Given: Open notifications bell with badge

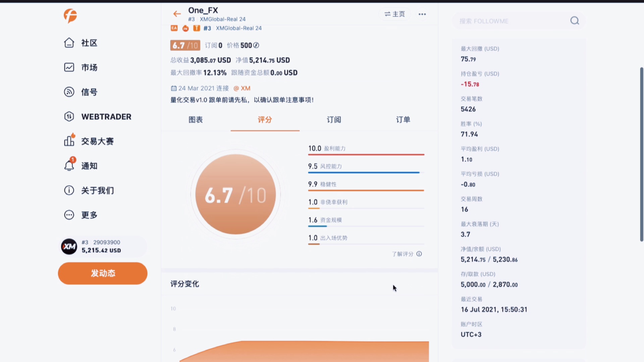Looking at the screenshot, I should 69,166.
